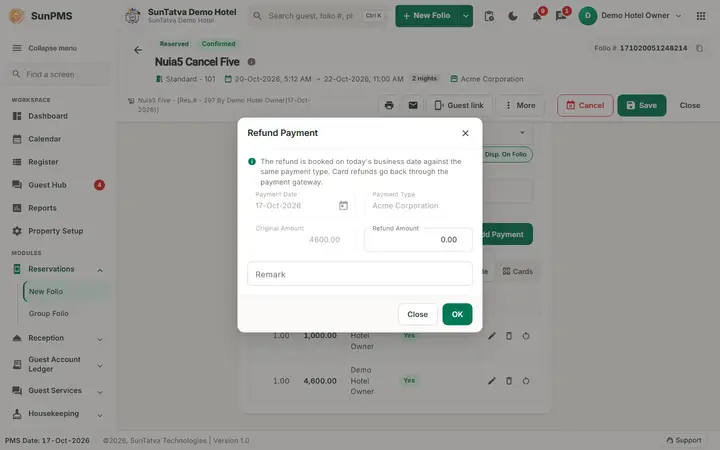Switch to Cards view
The height and width of the screenshot is (450, 720).
pyautogui.click(x=518, y=271)
